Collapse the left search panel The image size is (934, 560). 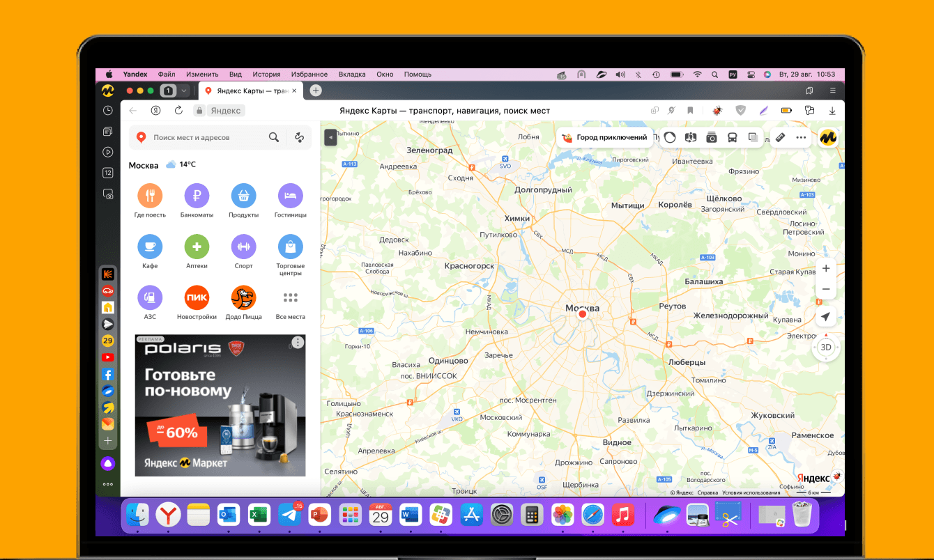point(330,138)
